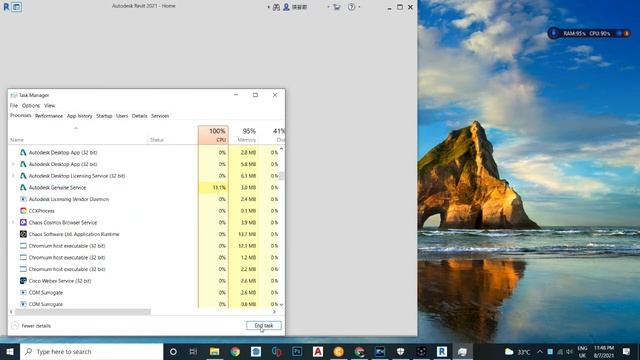Open the dropdown arrow before the cart icon
Image resolution: width=640 pixels, height=360 pixels.
click(328, 7)
